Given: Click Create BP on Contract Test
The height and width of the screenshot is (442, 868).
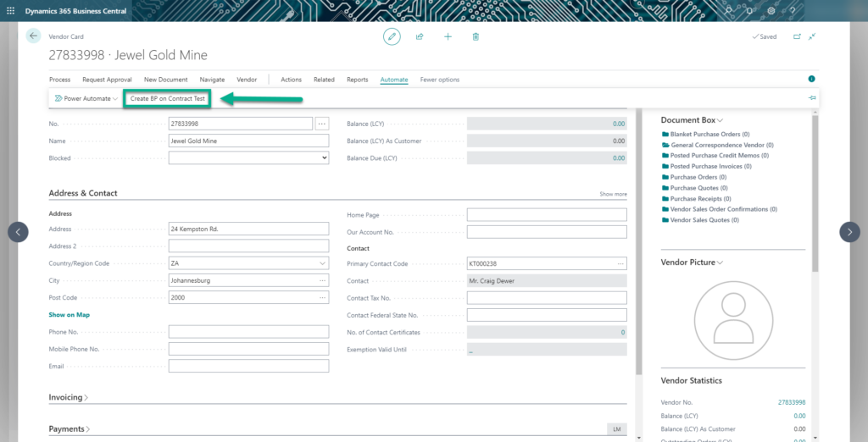Looking at the screenshot, I should 168,98.
